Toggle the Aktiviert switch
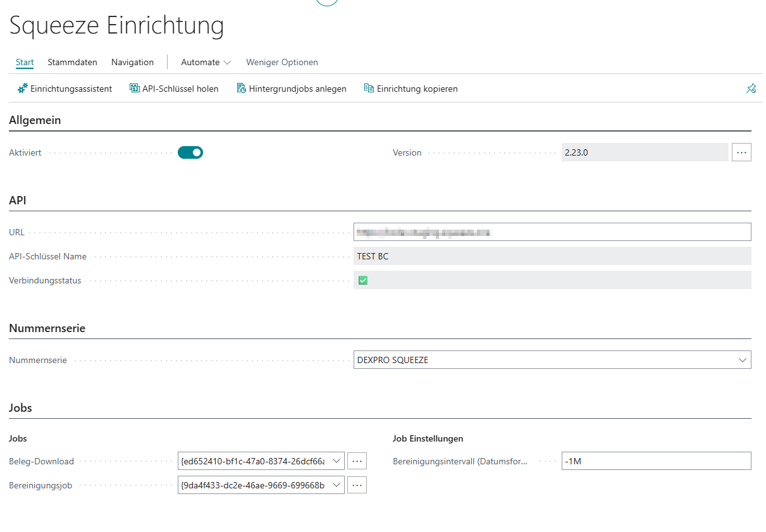 click(x=190, y=152)
